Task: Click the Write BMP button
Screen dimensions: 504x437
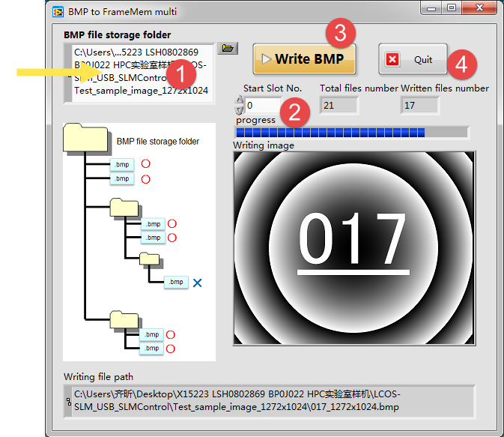Action: [304, 59]
